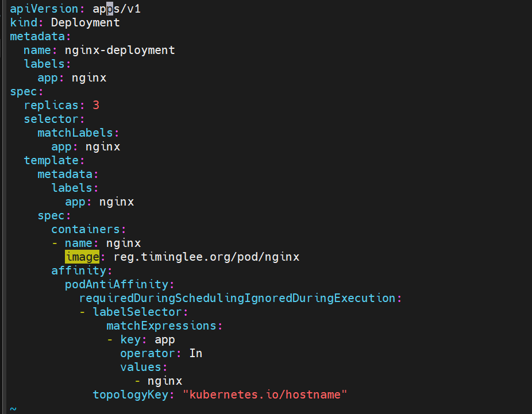Click the string "kubernetes.io/hostname"
This screenshot has height=414, width=532.
click(265, 395)
